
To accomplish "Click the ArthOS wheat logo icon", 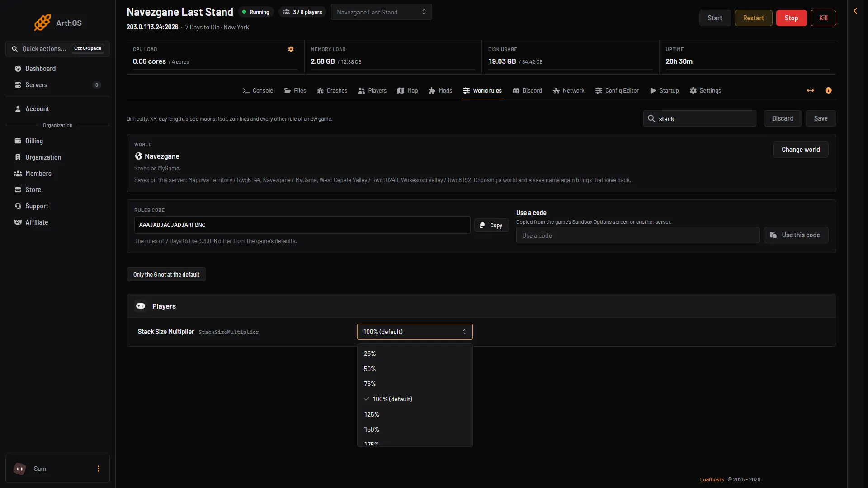I will [42, 23].
